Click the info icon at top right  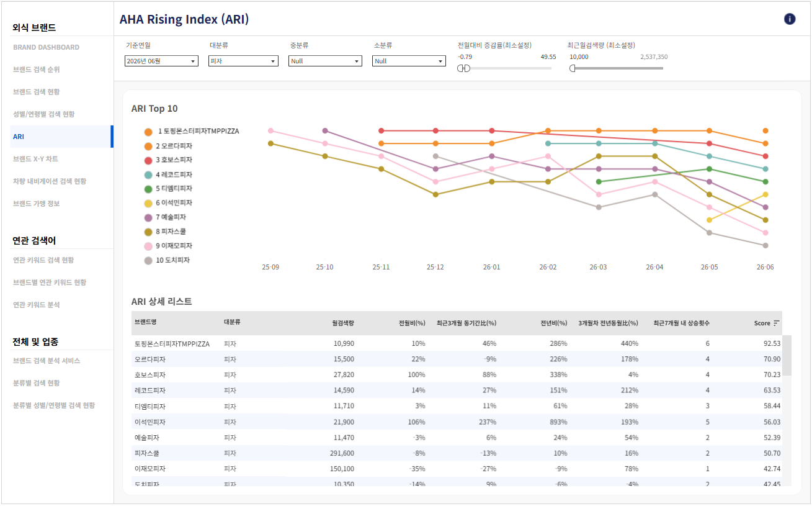(790, 19)
